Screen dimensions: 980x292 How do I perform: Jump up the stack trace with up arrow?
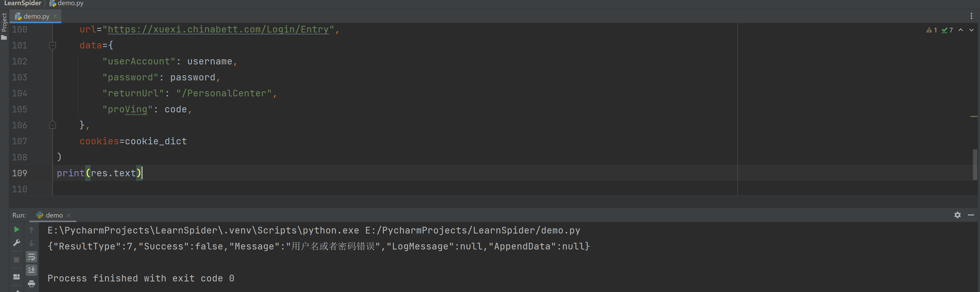(31, 230)
